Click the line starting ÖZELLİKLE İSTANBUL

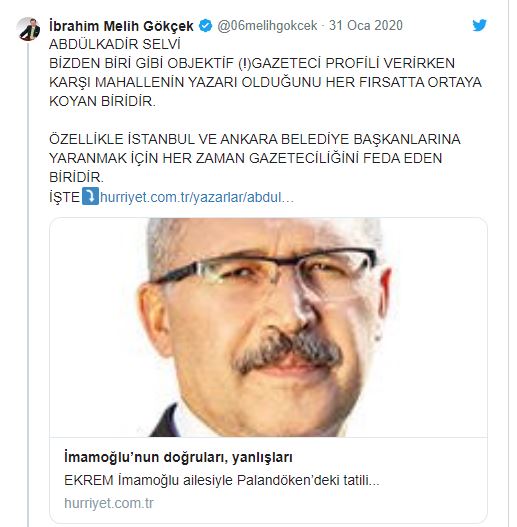click(254, 139)
